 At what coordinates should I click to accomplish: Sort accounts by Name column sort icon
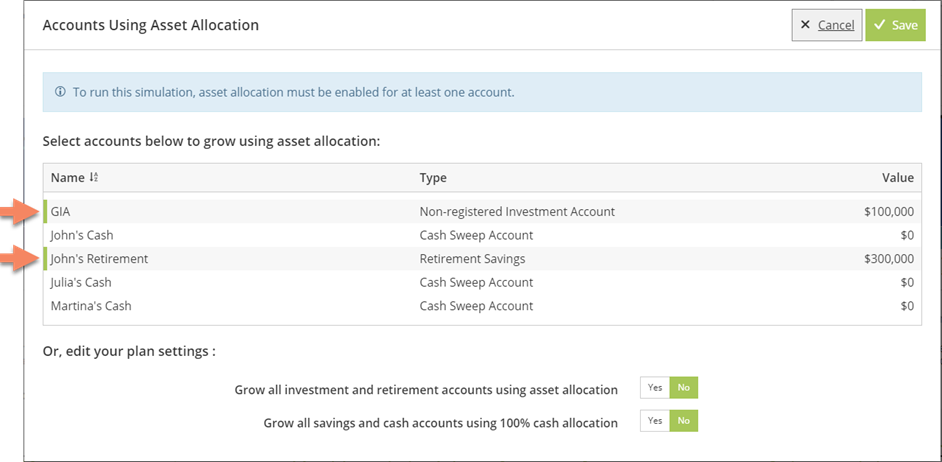pyautogui.click(x=94, y=178)
